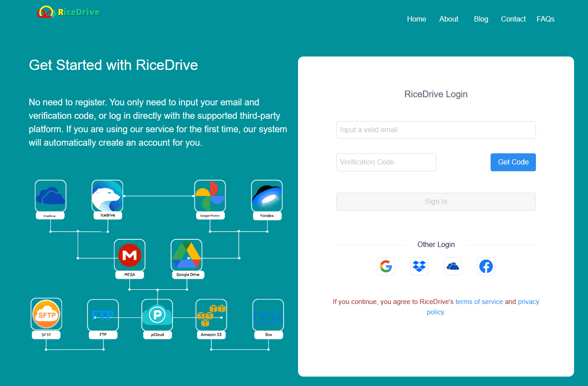588x386 pixels.
Task: Open the terms of service link
Action: [479, 302]
